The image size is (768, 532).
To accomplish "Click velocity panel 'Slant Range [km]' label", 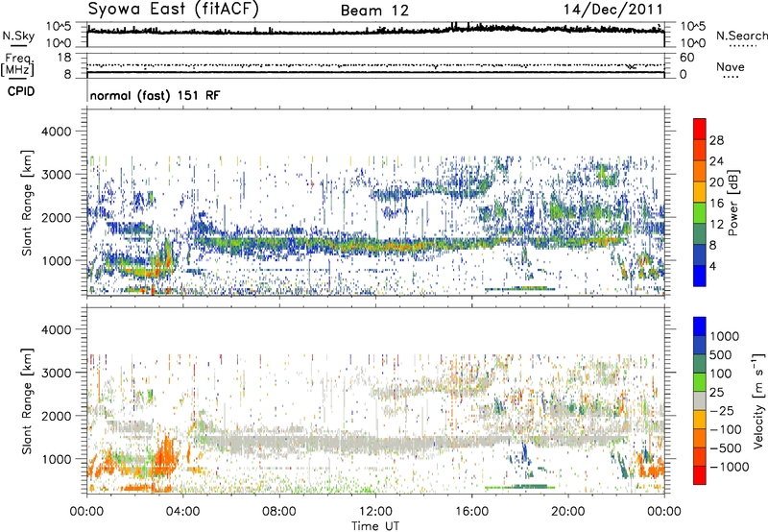I will point(27,401).
